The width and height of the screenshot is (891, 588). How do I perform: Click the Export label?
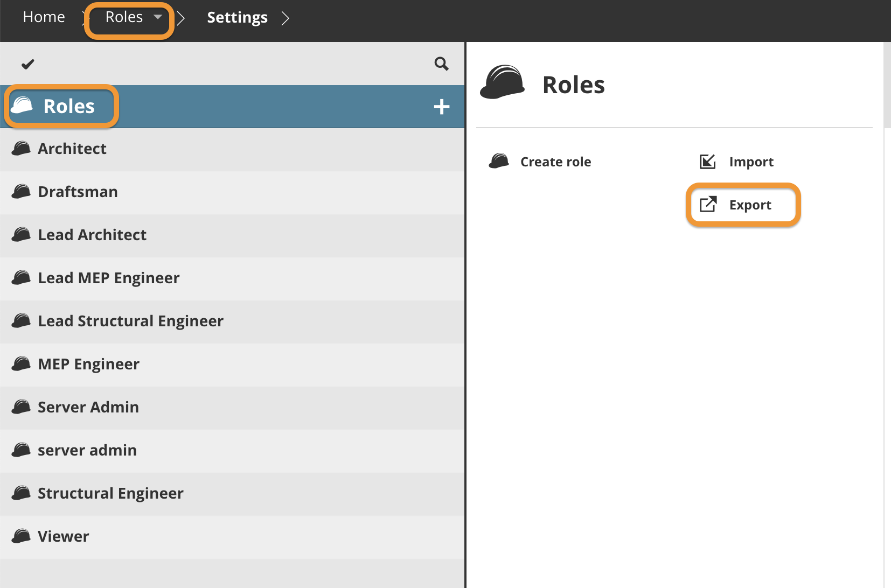[x=750, y=205]
